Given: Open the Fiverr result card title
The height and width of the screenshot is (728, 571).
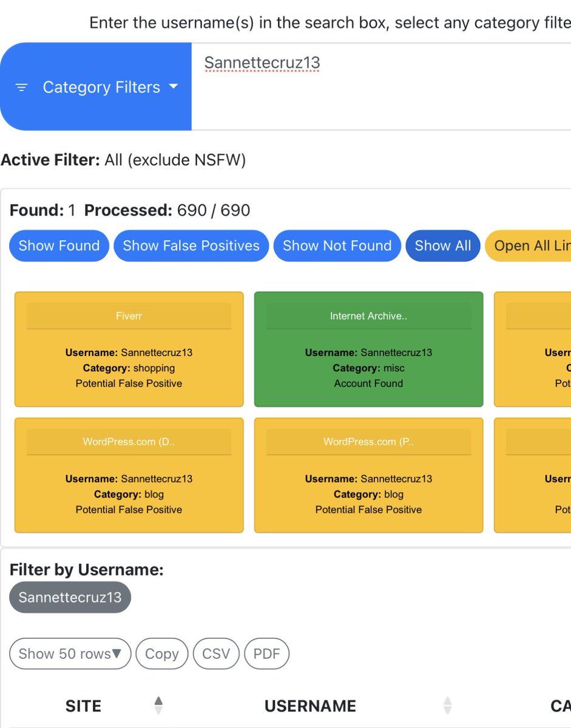Looking at the screenshot, I should coord(129,316).
